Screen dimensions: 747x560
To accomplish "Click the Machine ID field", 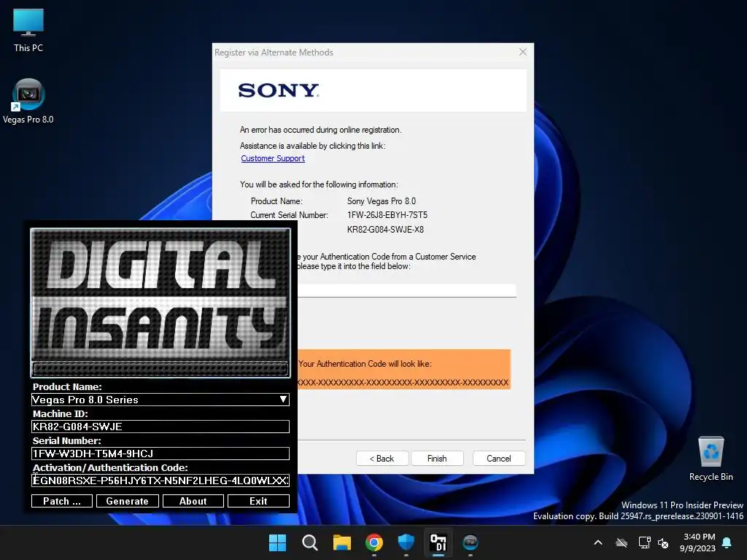I will (x=160, y=427).
